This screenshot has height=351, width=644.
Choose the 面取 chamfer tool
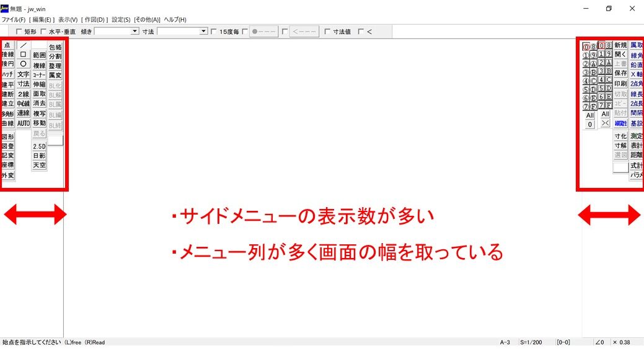40,94
